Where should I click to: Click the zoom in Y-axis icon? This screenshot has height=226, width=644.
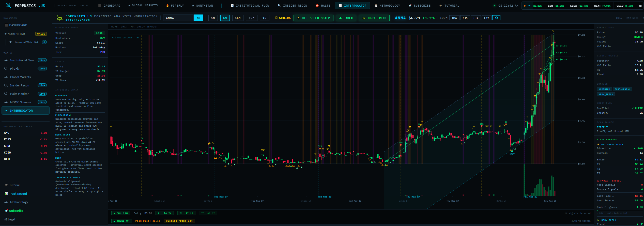[x=476, y=18]
